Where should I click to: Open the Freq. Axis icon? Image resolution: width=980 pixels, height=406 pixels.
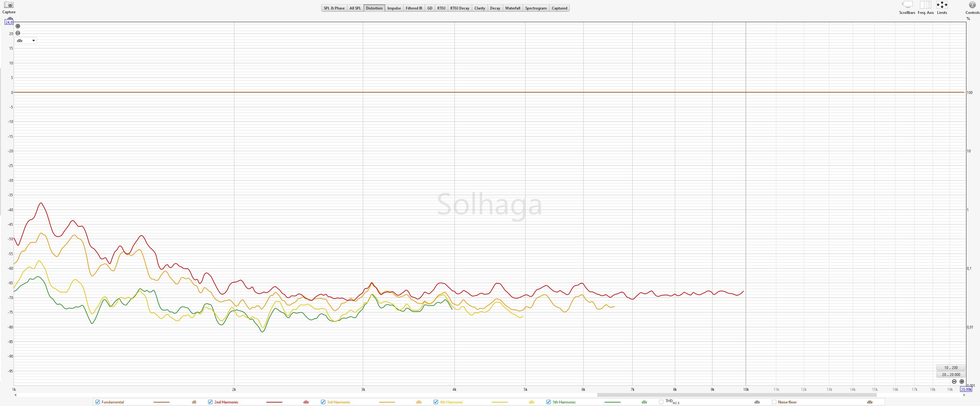pos(926,5)
